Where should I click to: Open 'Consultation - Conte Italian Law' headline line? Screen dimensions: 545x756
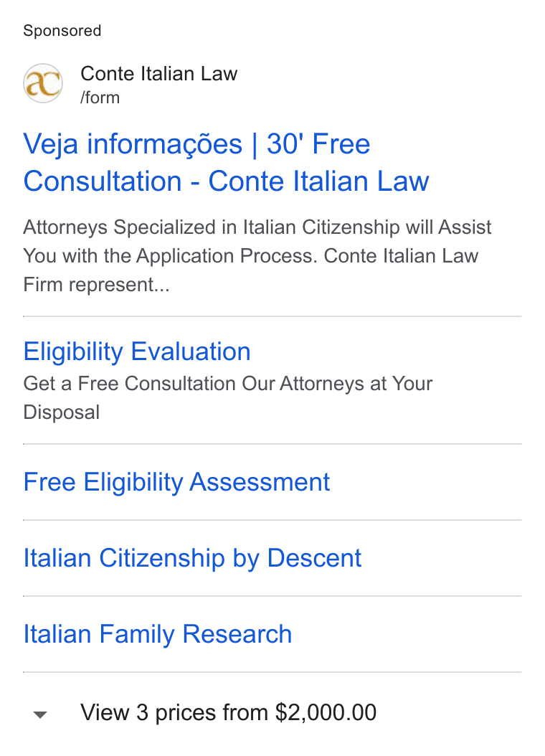(226, 181)
